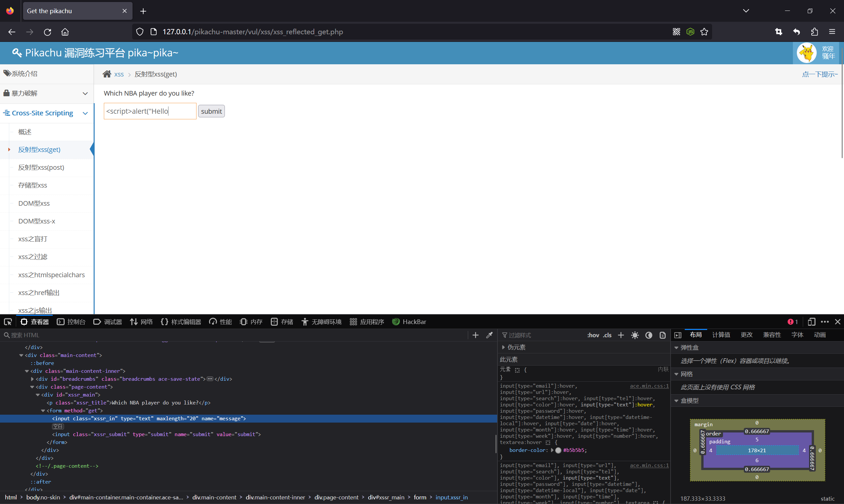Click the NBA player message input field
844x504 pixels.
click(150, 111)
